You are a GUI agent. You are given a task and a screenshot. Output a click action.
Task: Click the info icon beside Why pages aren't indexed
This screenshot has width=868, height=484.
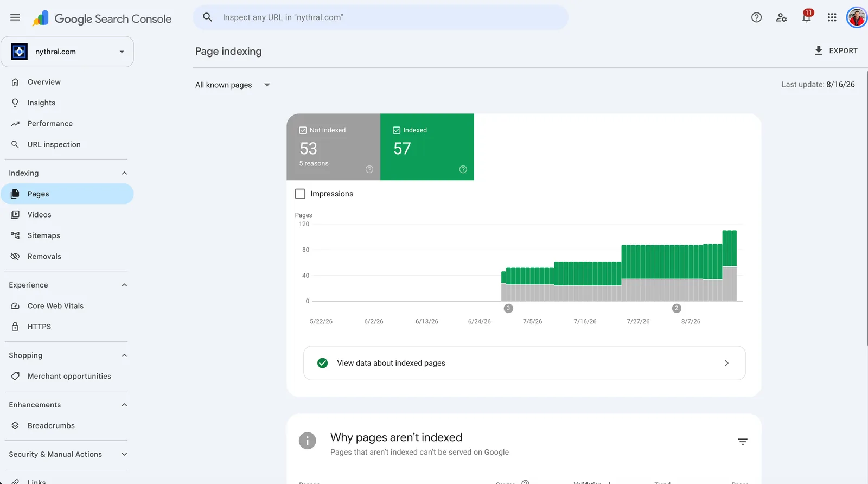[308, 441]
